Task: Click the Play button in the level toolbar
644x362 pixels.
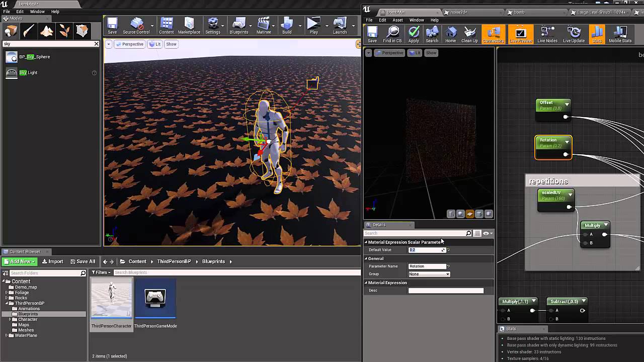Action: point(313,26)
